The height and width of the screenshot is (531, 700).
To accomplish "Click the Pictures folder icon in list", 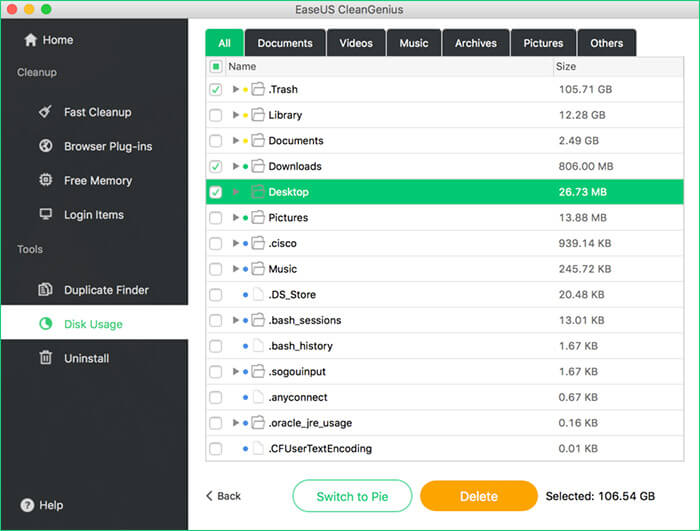I will click(x=258, y=217).
